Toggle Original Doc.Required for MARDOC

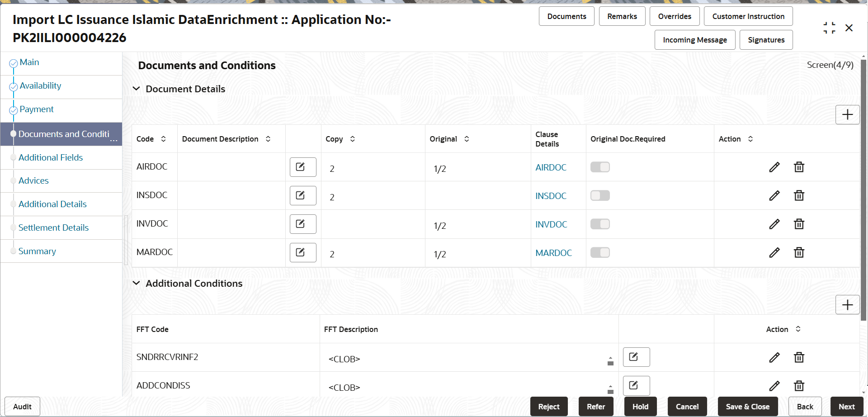(x=600, y=252)
